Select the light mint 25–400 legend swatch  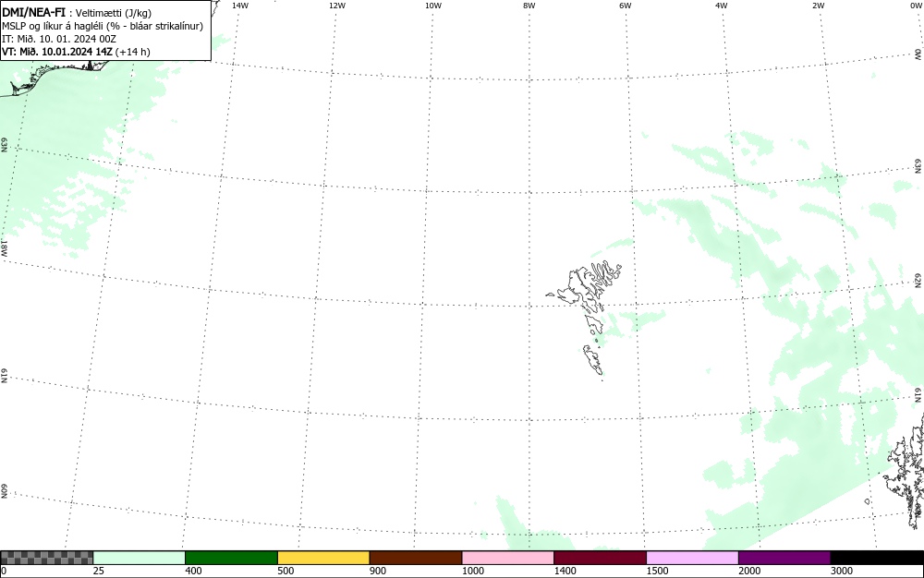(x=140, y=558)
